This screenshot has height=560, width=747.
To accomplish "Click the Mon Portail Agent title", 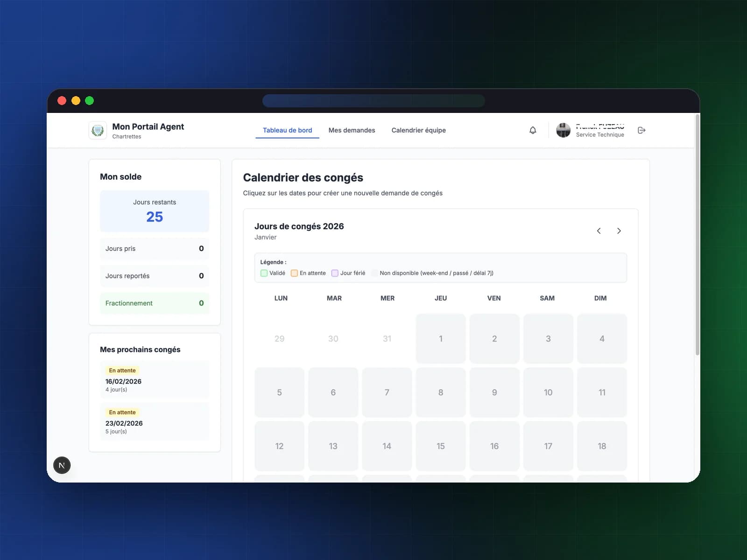I will click(x=148, y=126).
